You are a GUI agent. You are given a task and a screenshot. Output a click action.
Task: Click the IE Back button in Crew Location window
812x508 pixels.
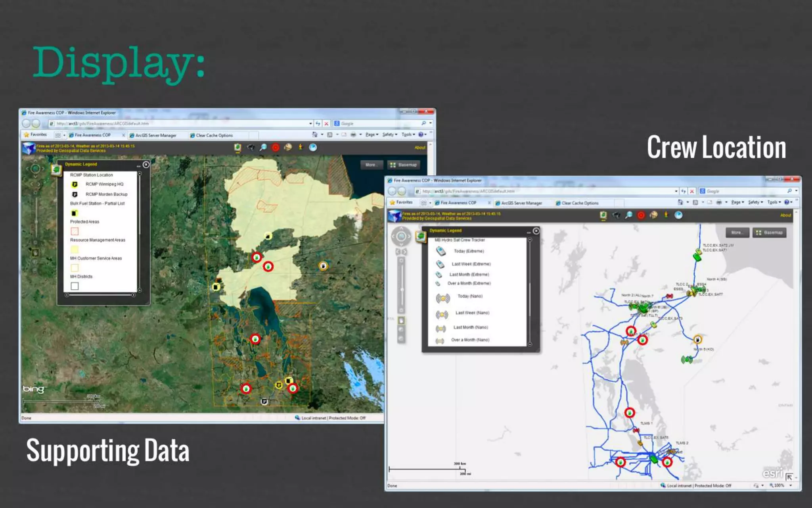[x=392, y=191]
